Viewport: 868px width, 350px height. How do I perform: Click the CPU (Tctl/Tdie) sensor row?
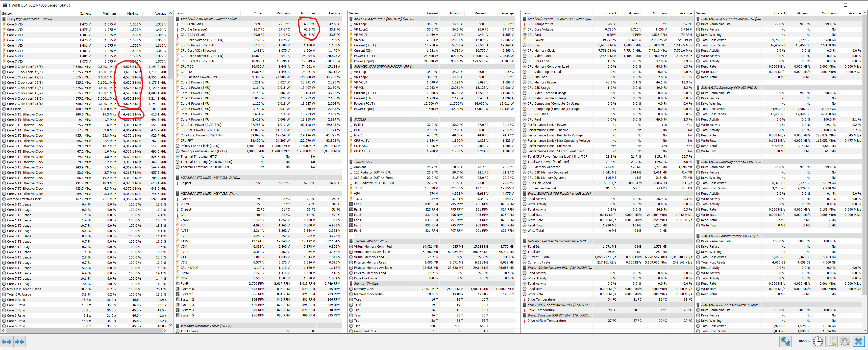[191, 24]
